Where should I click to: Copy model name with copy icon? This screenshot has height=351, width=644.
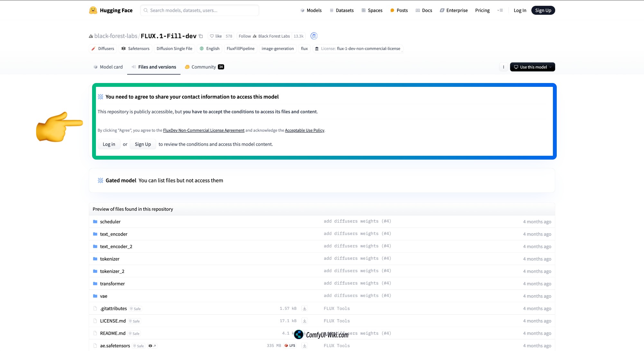coord(201,36)
